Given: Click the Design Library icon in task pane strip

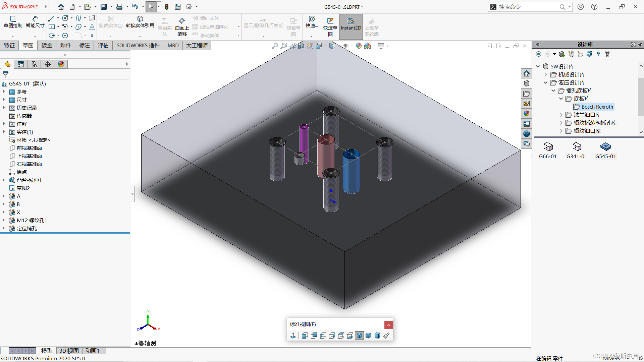Looking at the screenshot, I should point(527,83).
